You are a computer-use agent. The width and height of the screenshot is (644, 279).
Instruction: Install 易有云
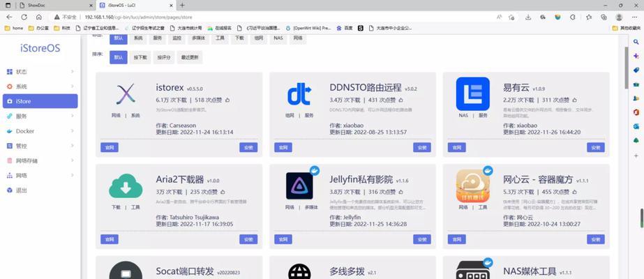596,147
